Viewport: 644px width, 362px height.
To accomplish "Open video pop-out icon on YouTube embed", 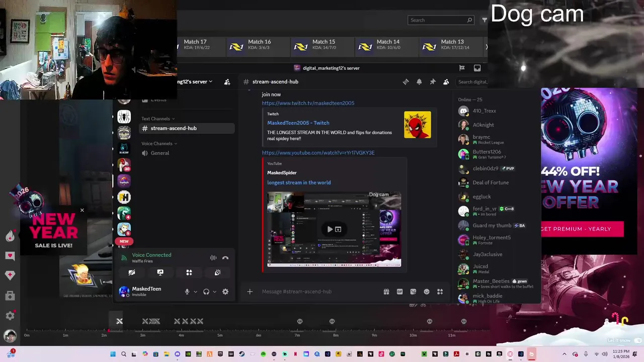I will [x=338, y=229].
